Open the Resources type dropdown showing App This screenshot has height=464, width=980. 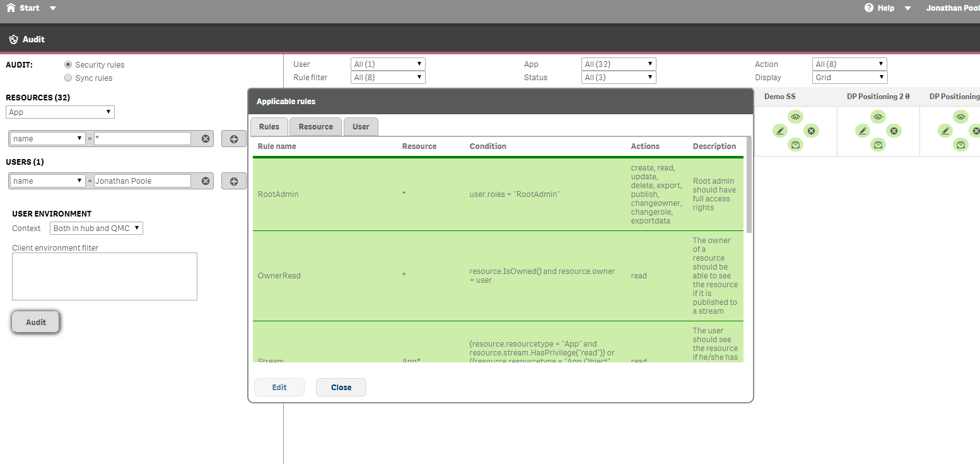pyautogui.click(x=60, y=112)
